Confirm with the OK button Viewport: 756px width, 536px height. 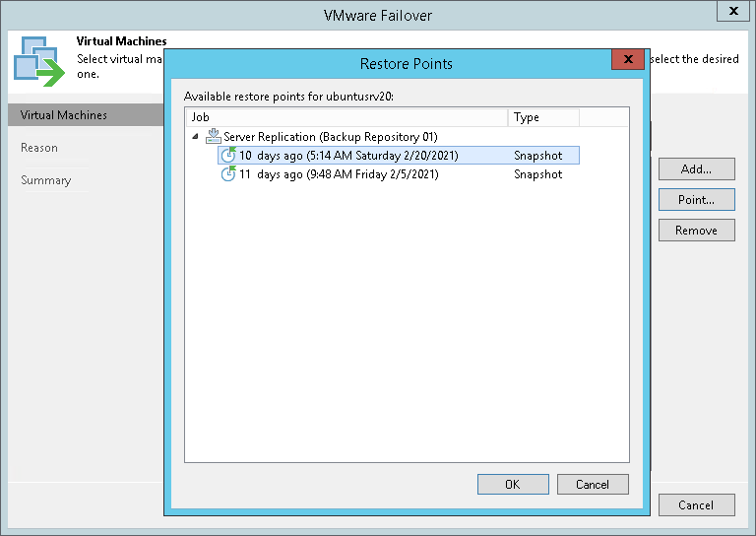click(x=513, y=484)
